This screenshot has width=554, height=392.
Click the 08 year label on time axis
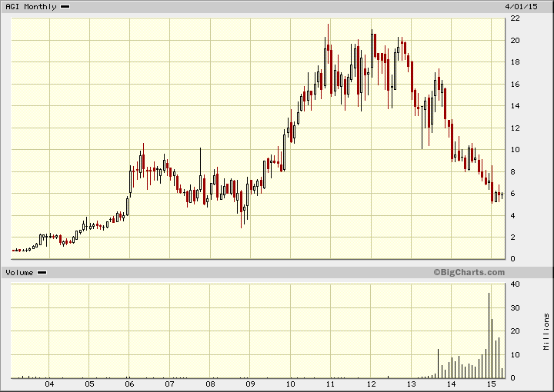pyautogui.click(x=210, y=384)
